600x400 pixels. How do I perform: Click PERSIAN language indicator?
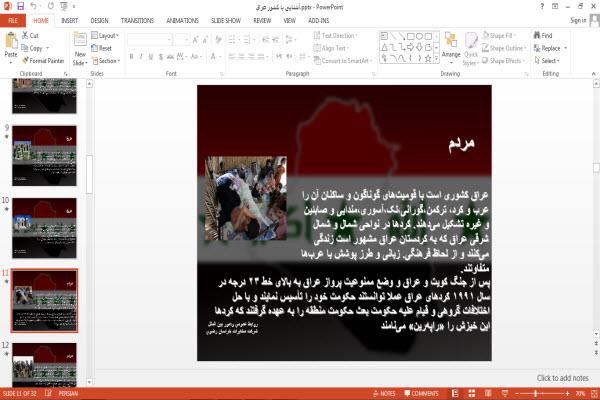point(68,393)
